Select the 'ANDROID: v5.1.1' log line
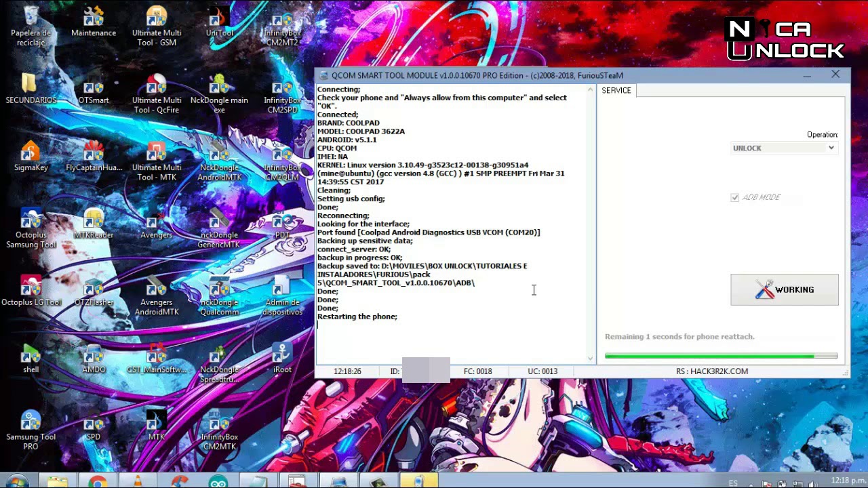 click(x=347, y=140)
